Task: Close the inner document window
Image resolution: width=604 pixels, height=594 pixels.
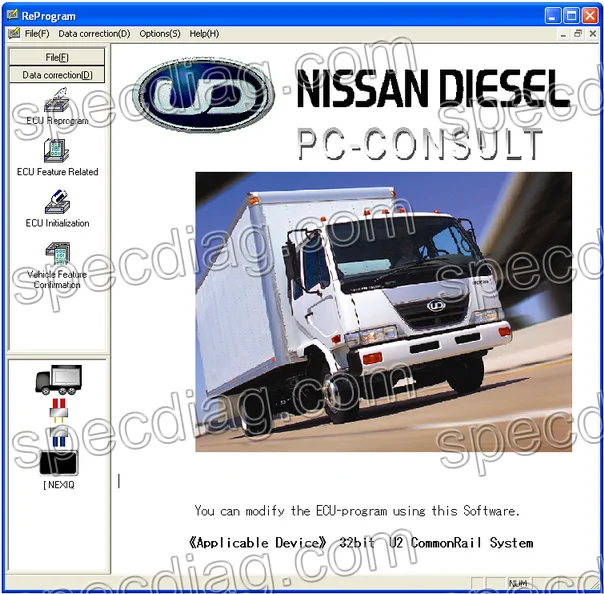Action: coord(593,34)
